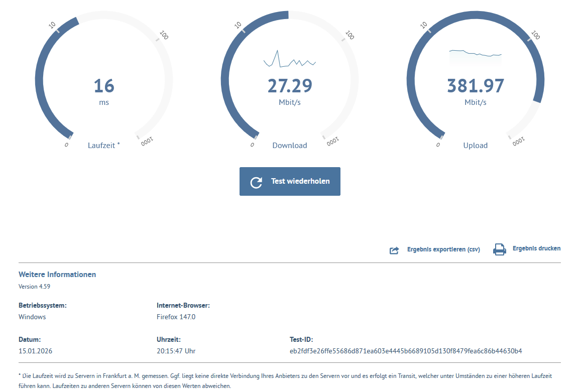Viewport: 580px width, 392px height.
Task: Click the date 15.01.2026
Action: tap(35, 351)
